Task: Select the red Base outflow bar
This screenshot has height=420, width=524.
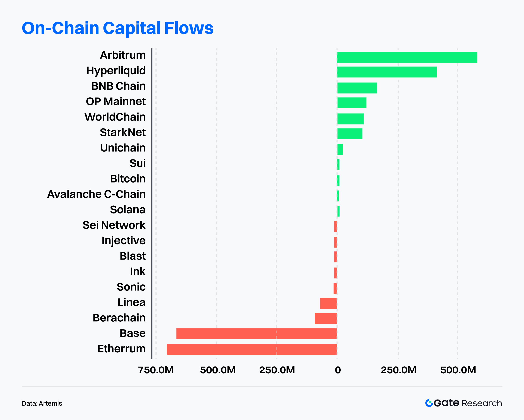Action: [x=256, y=334]
